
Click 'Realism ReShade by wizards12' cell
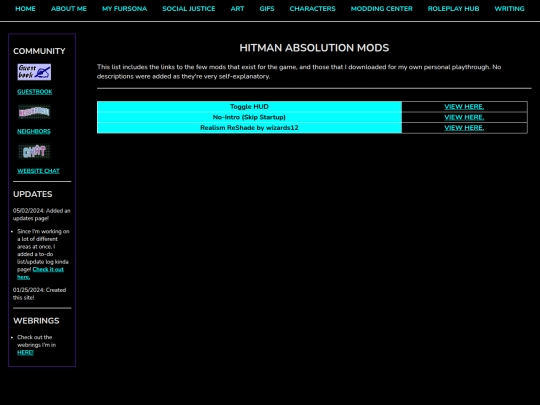tap(249, 128)
